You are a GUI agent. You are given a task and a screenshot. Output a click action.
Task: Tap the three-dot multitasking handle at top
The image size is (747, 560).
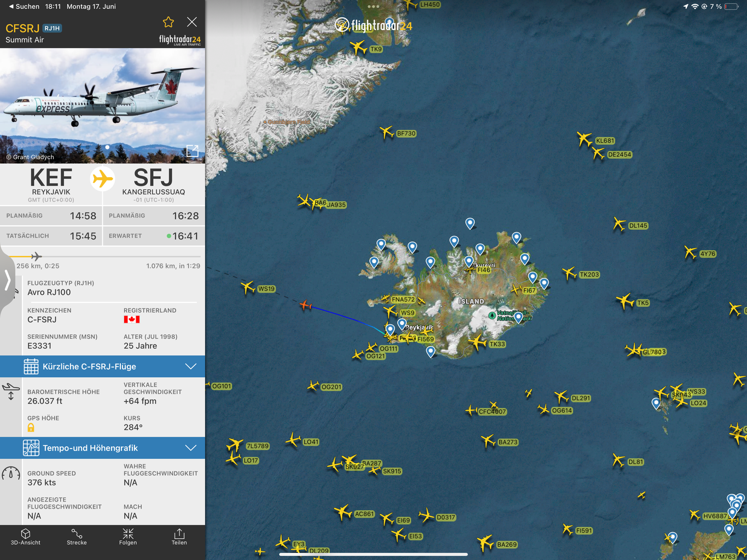pyautogui.click(x=373, y=7)
